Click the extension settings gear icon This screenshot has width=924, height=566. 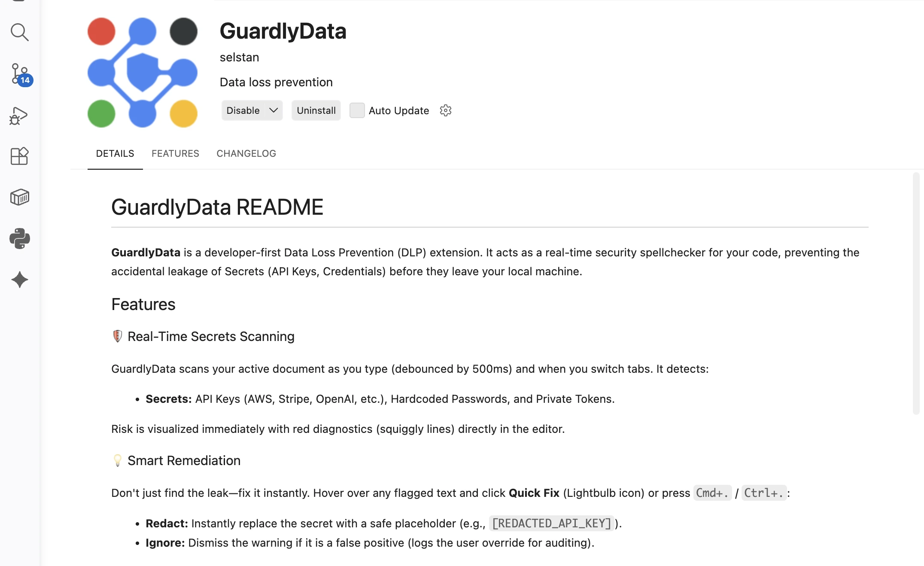[x=446, y=110]
